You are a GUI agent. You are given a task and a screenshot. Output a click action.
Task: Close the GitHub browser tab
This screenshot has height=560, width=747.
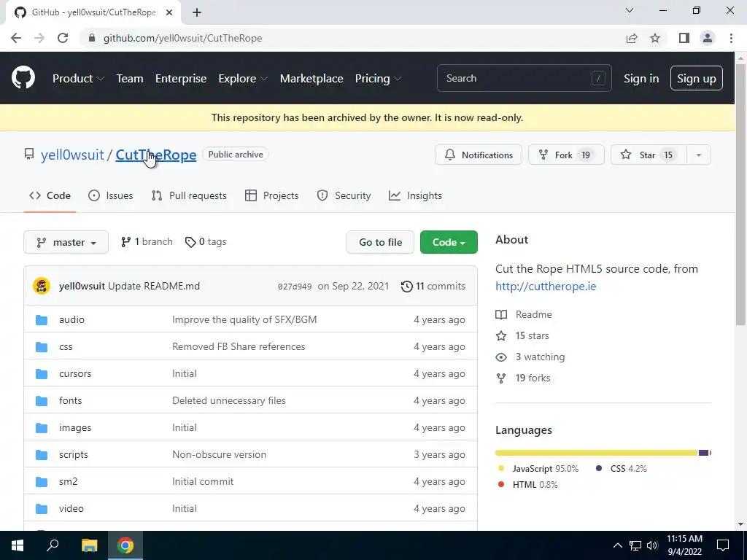tap(169, 12)
